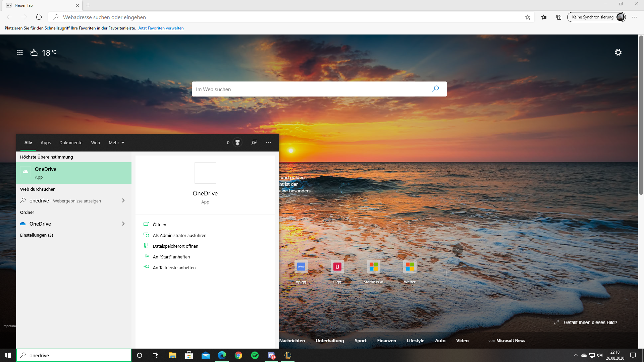Viewport: 644px width, 362px height.
Task: Click the 18 °C weather widget
Action: pyautogui.click(x=44, y=53)
